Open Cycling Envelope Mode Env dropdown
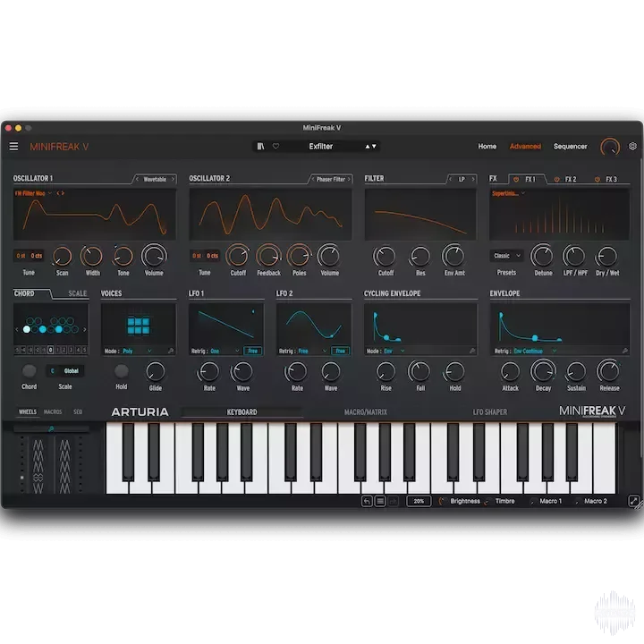This screenshot has height=644, width=644. pos(394,352)
